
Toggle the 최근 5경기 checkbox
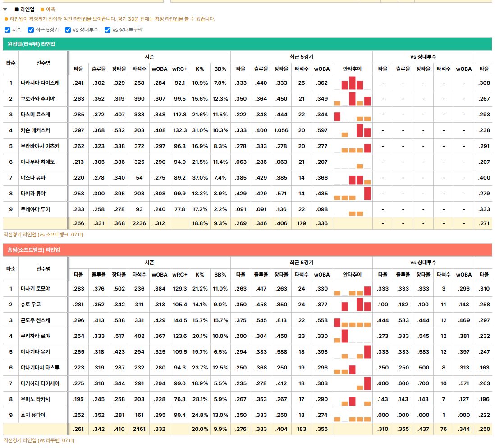(31, 30)
